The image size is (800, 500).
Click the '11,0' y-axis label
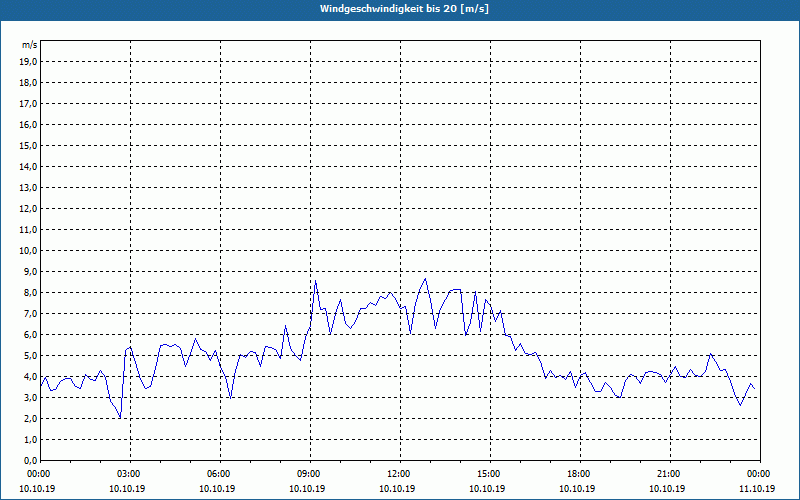[x=28, y=230]
